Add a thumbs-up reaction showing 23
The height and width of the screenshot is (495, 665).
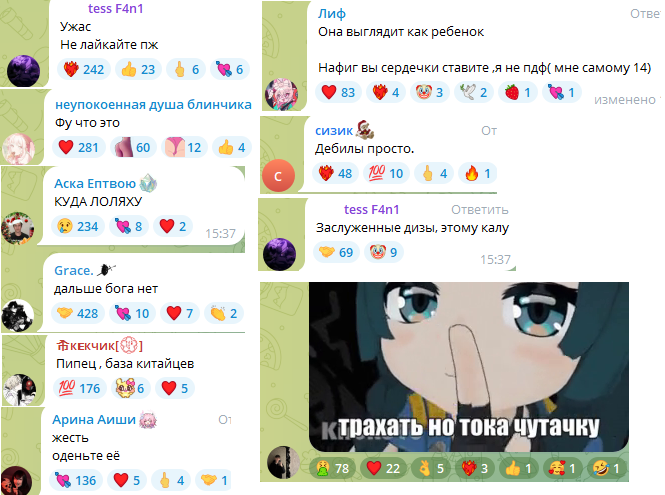pyautogui.click(x=138, y=69)
